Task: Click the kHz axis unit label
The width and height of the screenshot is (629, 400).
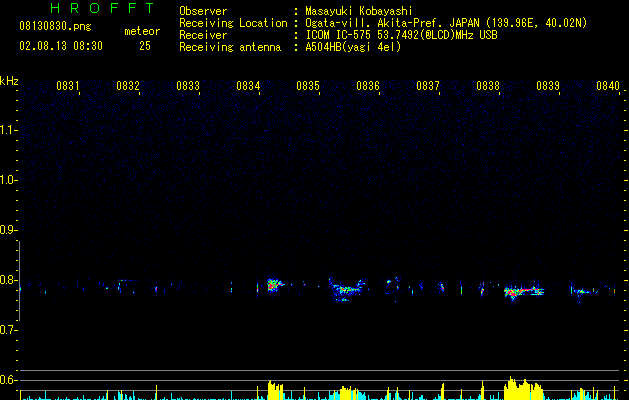Action: (9, 81)
